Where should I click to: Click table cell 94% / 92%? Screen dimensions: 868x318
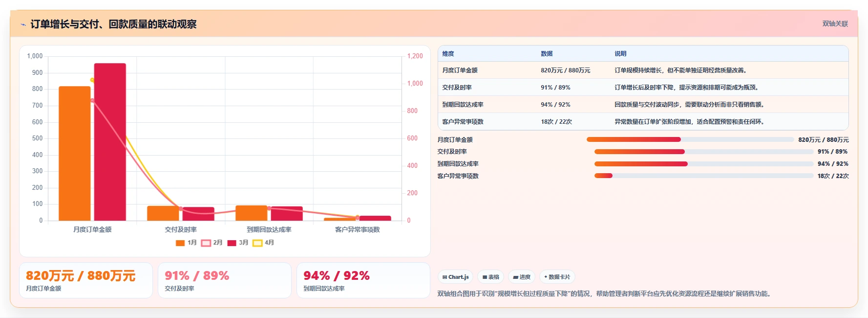[555, 105]
